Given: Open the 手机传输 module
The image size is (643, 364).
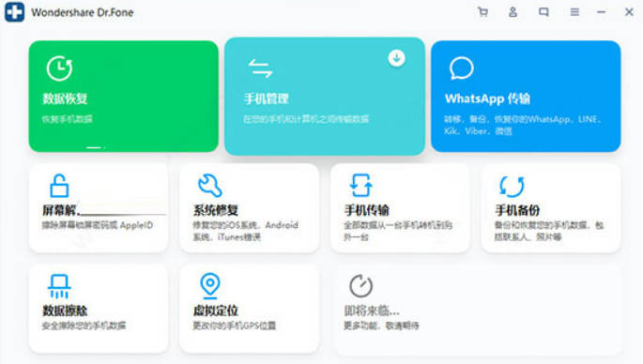Looking at the screenshot, I should [x=400, y=208].
